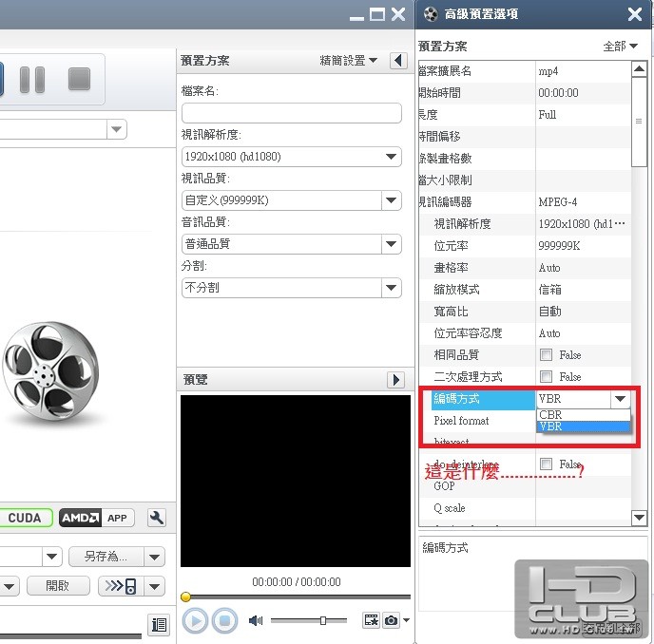
Task: Select VBR from the encoding list
Action: pyautogui.click(x=583, y=426)
